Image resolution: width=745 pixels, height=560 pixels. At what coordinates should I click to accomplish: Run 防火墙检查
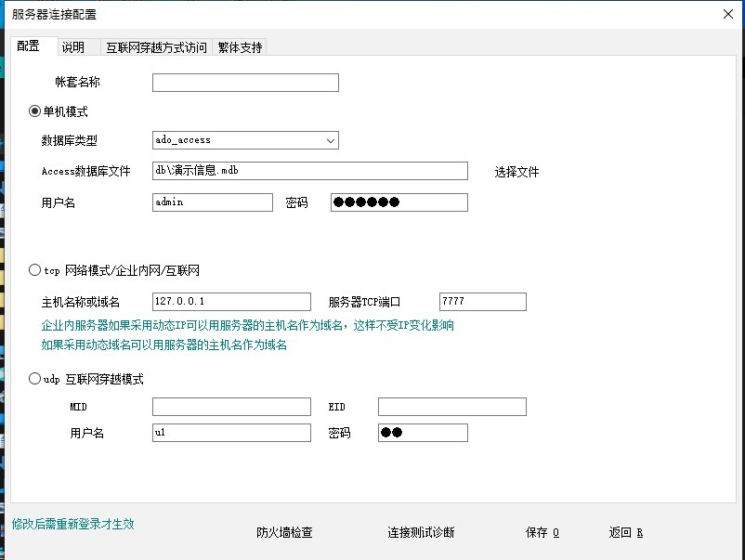(x=284, y=532)
